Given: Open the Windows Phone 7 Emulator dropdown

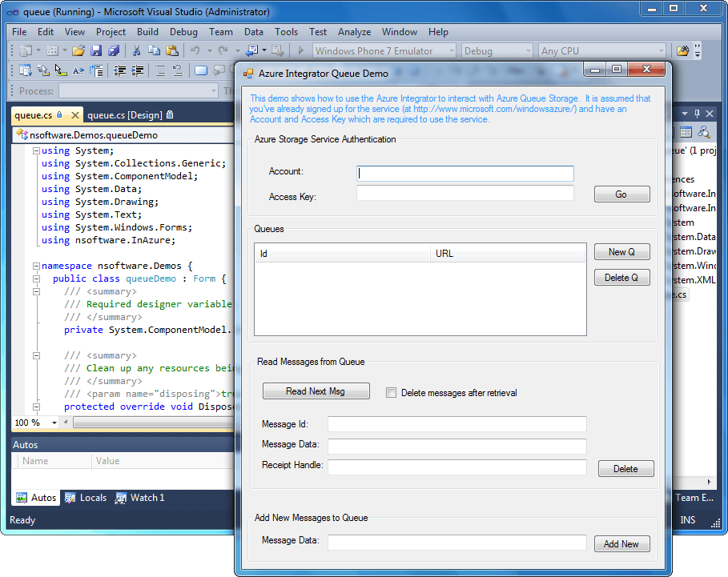Looking at the screenshot, I should [451, 51].
